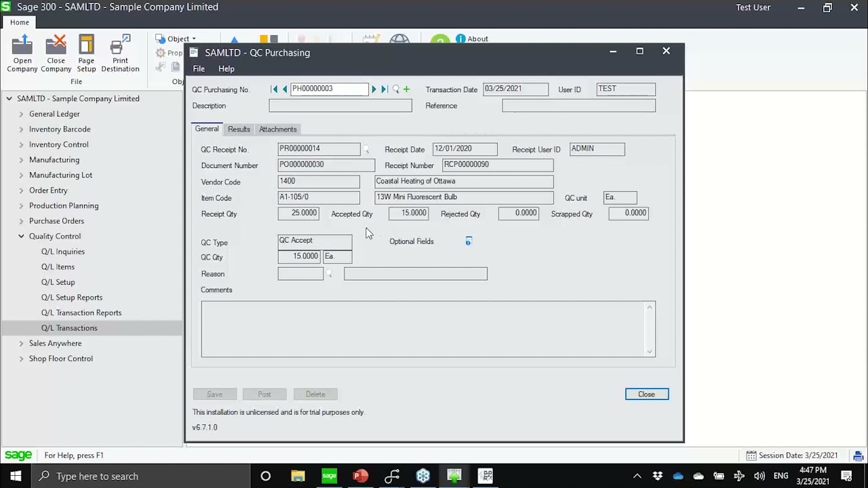The width and height of the screenshot is (868, 488).
Task: Go to first QC Purchasing record
Action: tap(274, 89)
